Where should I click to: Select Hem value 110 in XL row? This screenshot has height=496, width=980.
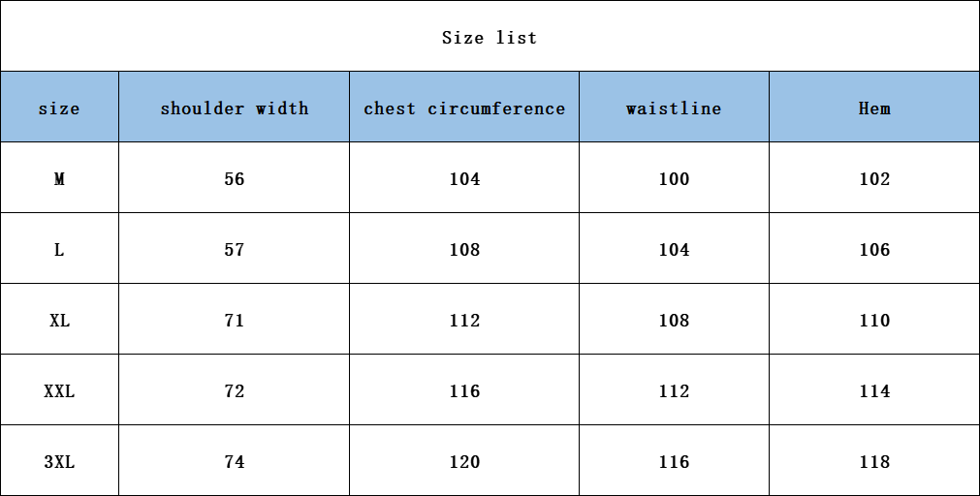874,321
